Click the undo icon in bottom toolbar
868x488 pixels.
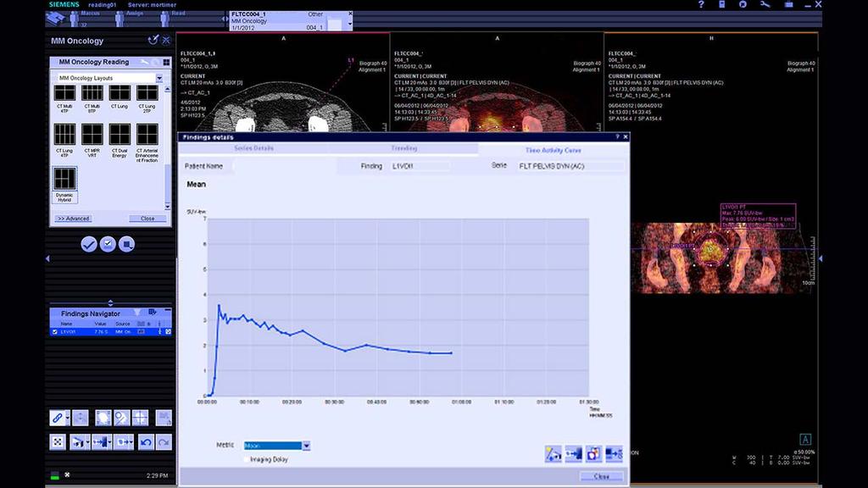tap(146, 442)
